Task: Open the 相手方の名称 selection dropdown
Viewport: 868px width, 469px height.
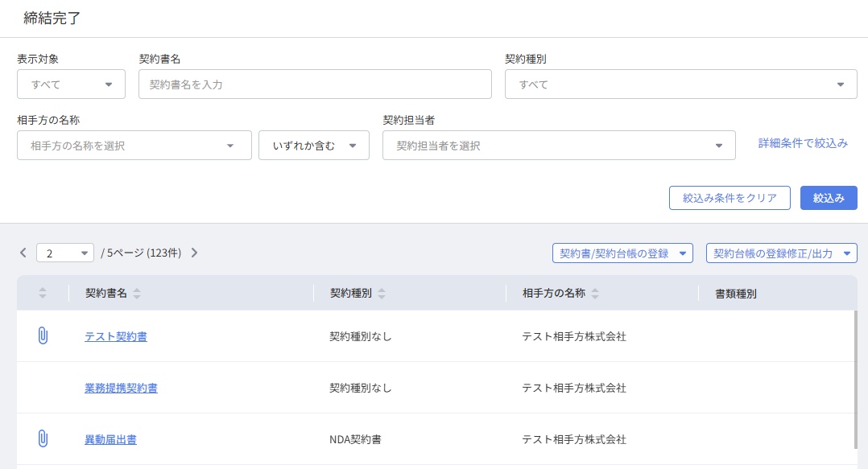Action: click(134, 146)
